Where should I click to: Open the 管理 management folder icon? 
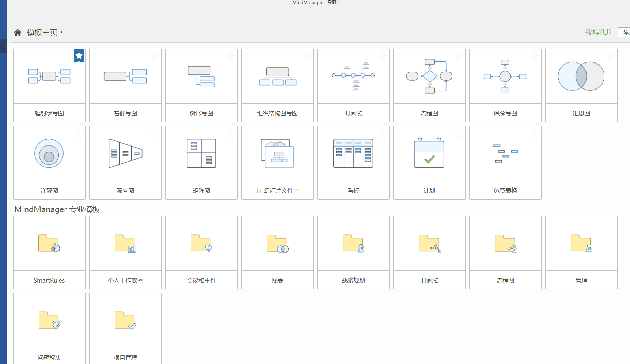(x=582, y=243)
